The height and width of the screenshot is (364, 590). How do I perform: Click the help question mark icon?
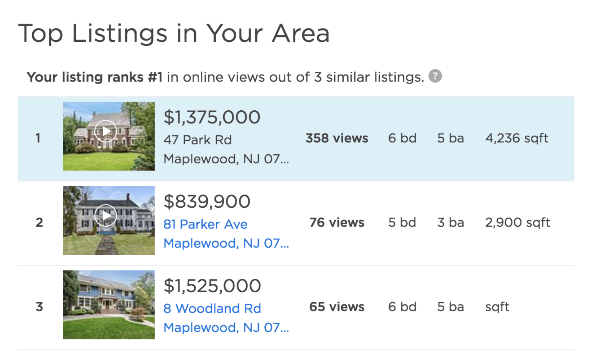click(435, 76)
